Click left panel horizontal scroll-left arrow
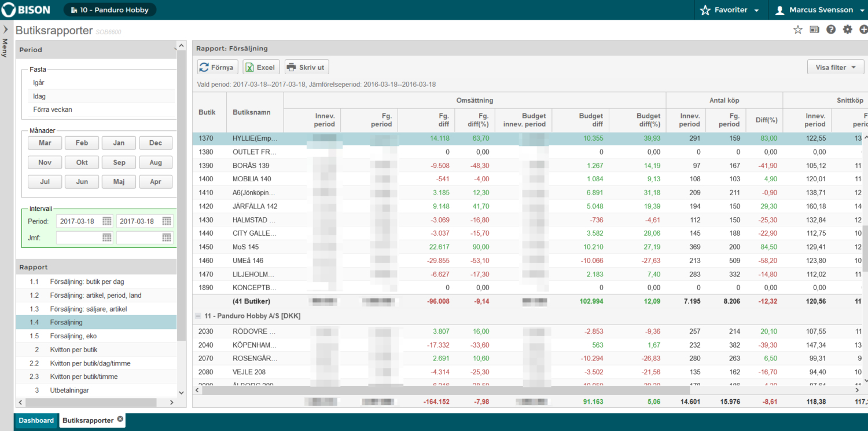The height and width of the screenshot is (431, 868). [x=20, y=402]
